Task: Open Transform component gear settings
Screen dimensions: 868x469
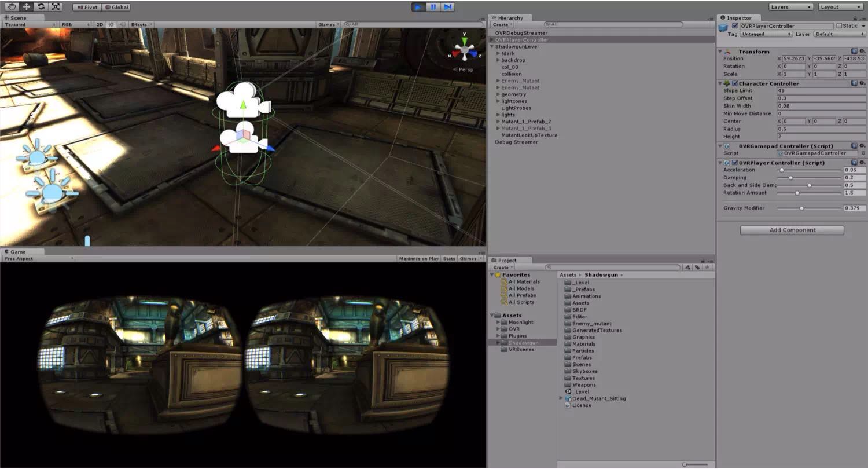Action: pos(862,52)
